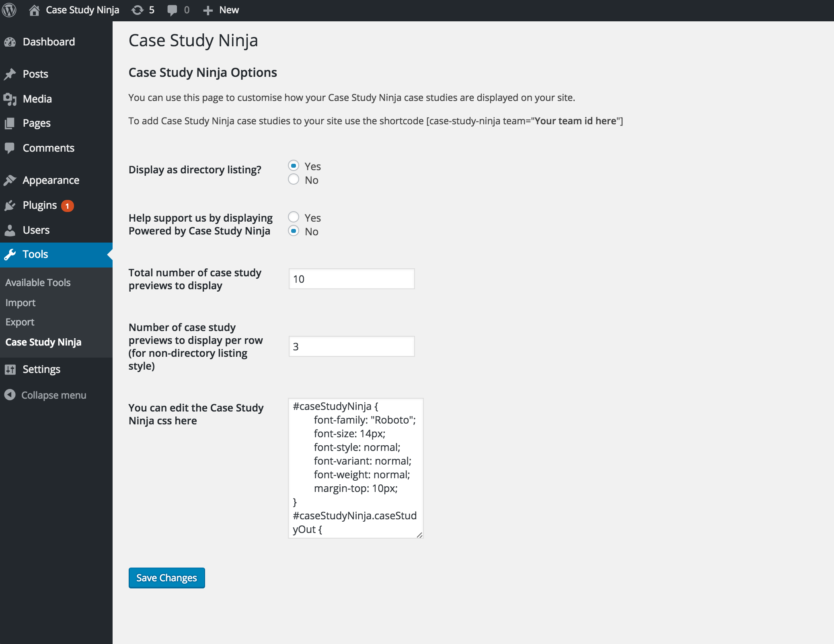This screenshot has height=644, width=834.
Task: Click the Pages menu icon
Action: 10,122
